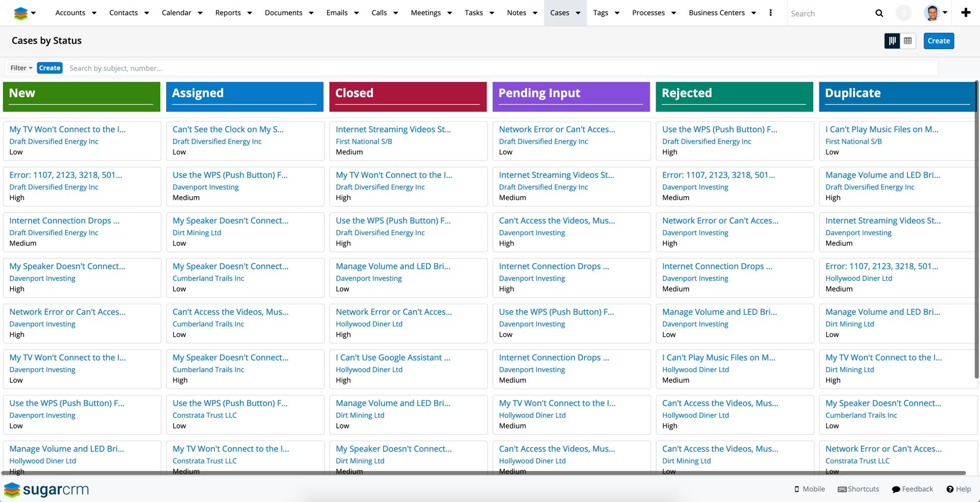
Task: Click the global Search field
Action: (831, 13)
